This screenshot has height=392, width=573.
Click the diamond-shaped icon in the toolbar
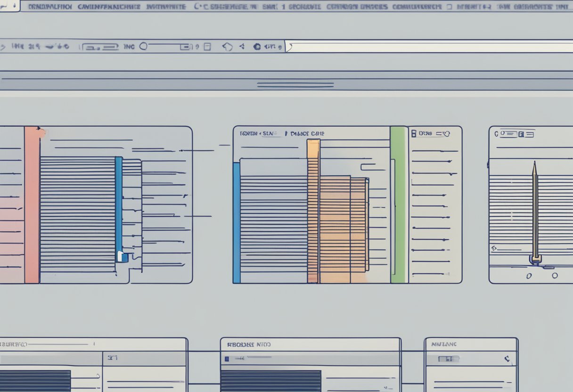point(227,47)
